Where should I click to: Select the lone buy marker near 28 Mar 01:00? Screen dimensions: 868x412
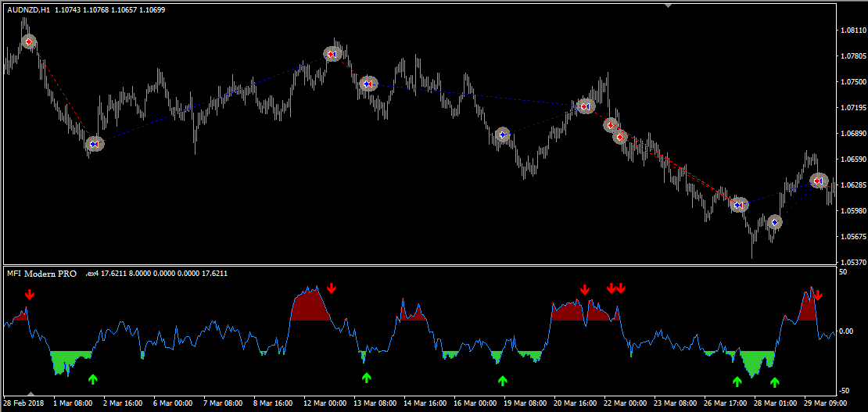coord(775,223)
